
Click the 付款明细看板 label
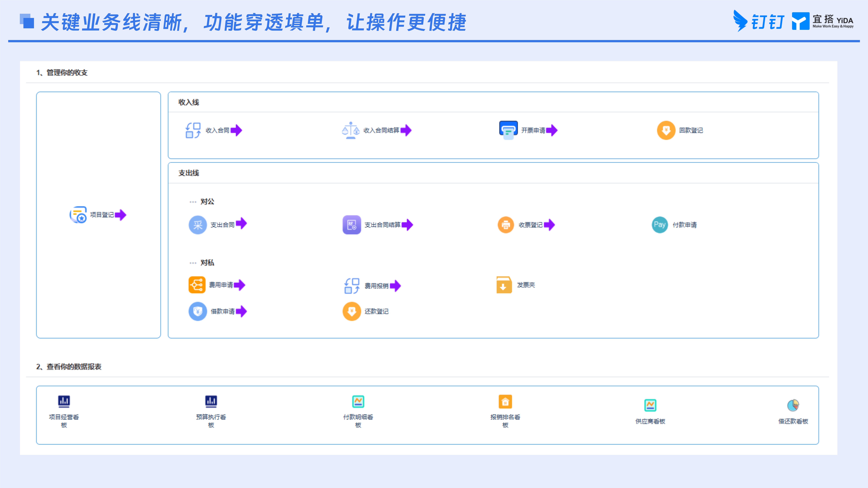coord(358,421)
